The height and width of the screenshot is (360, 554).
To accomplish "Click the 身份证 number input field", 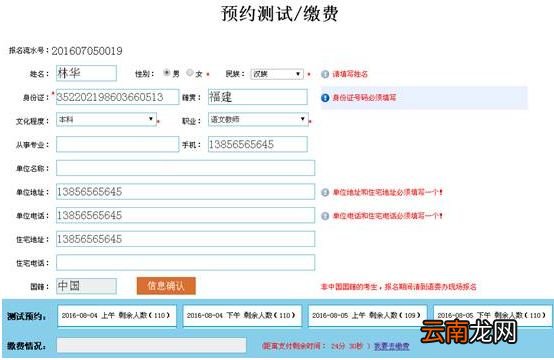I will pos(117,97).
